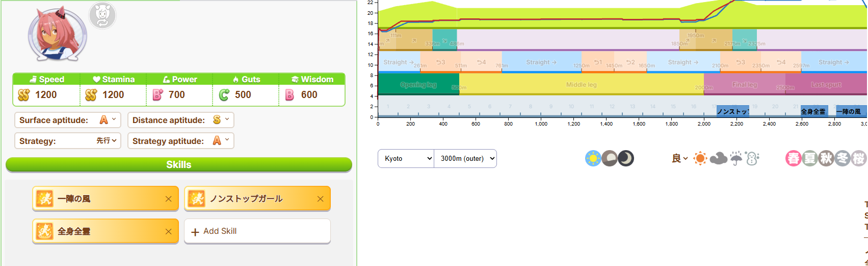Image resolution: width=868 pixels, height=266 pixels.
Task: Click the Opening leg phase segment
Action: point(418,84)
